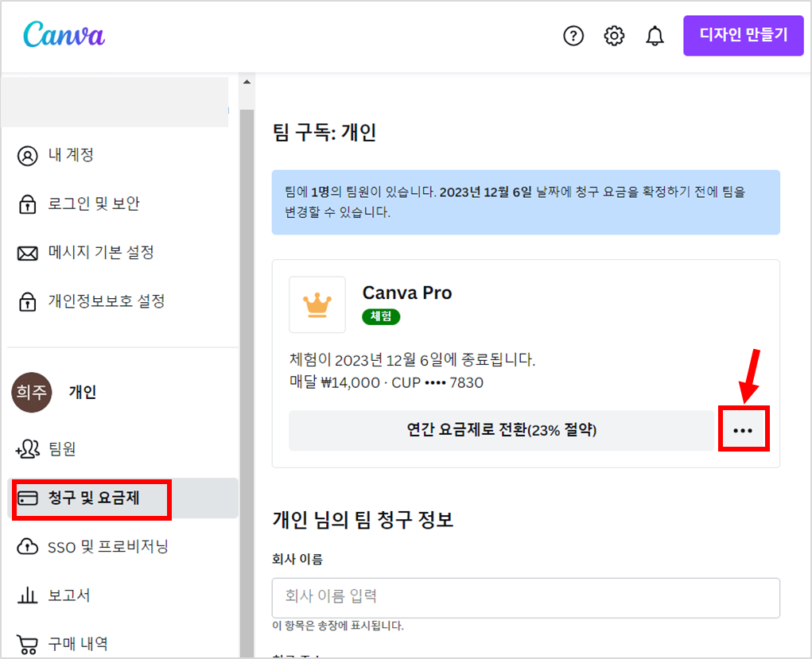The image size is (812, 659).
Task: Click the 팀원 add people icon
Action: pos(28,449)
